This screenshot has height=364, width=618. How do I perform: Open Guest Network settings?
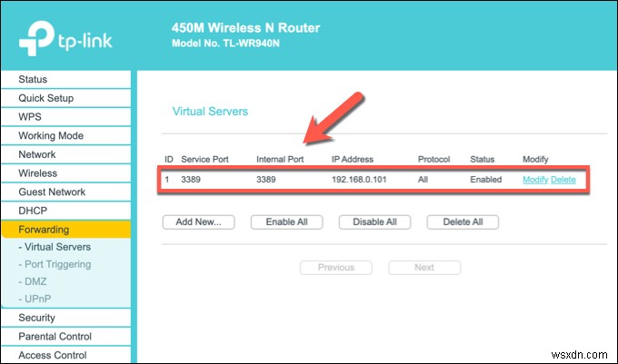(x=65, y=192)
